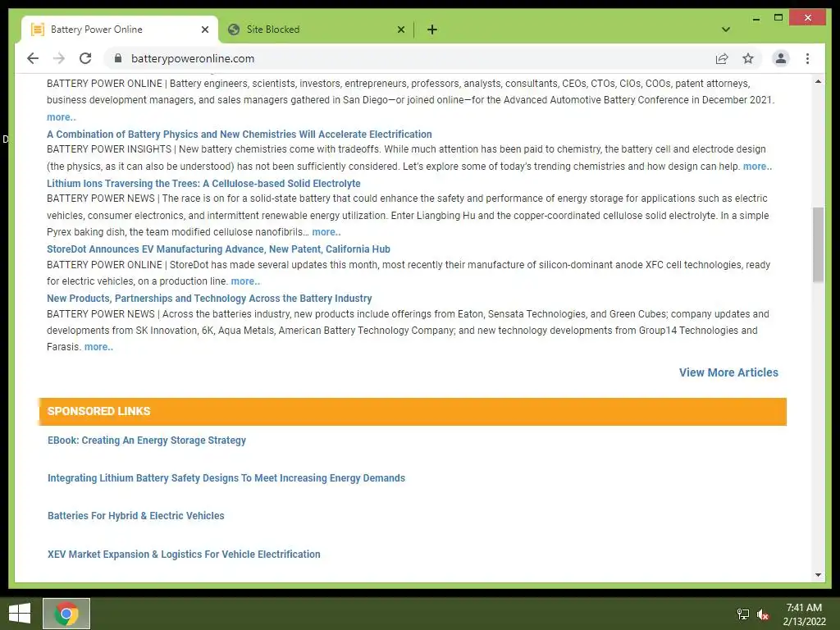The width and height of the screenshot is (840, 630).
Task: Click the page scrollbar up arrow
Action: pos(818,81)
